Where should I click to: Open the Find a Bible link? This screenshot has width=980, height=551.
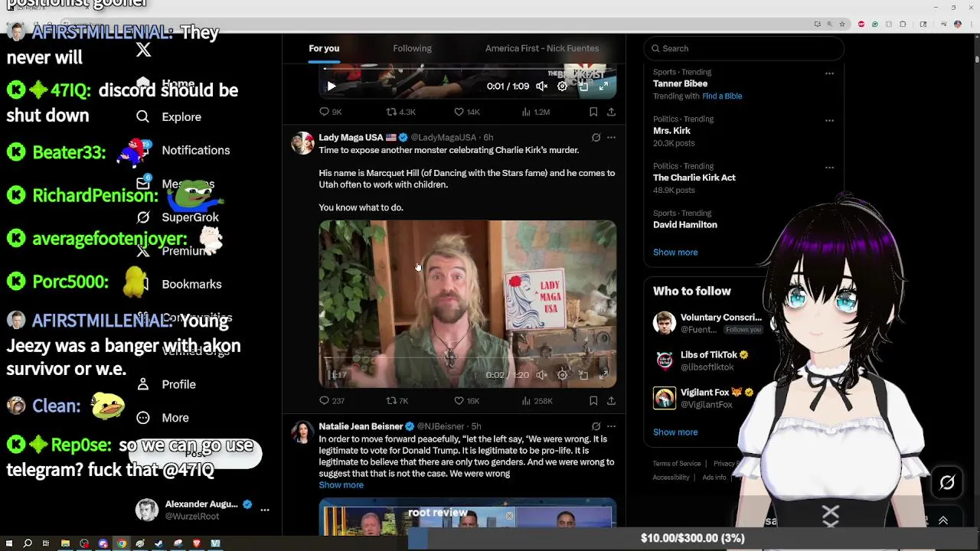tap(722, 96)
